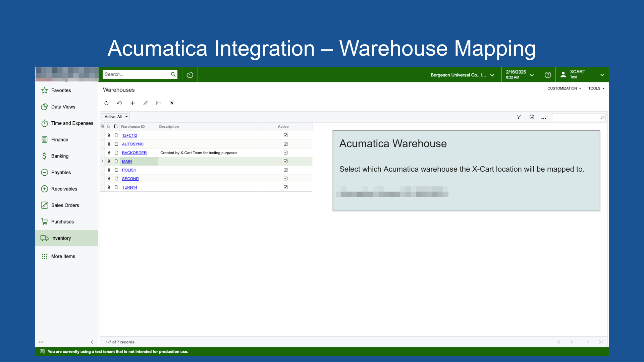Click the save filter disk icon
Viewport: 644px width, 362px height.
click(532, 117)
